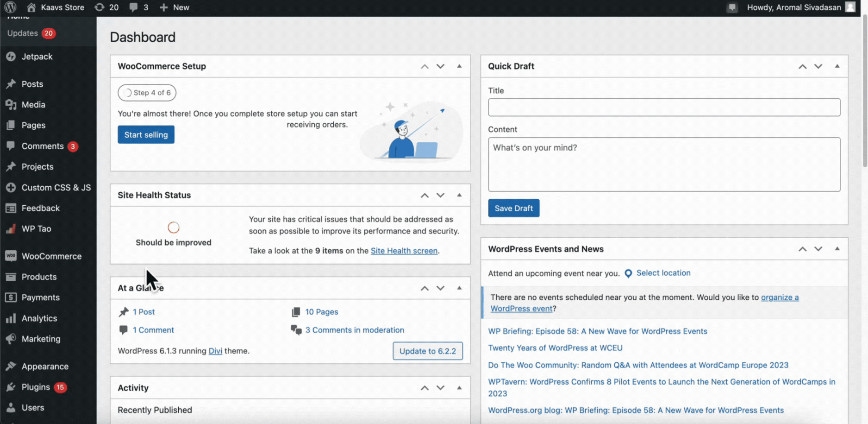Click the Site Health status circle
This screenshot has height=424, width=868.
[174, 228]
